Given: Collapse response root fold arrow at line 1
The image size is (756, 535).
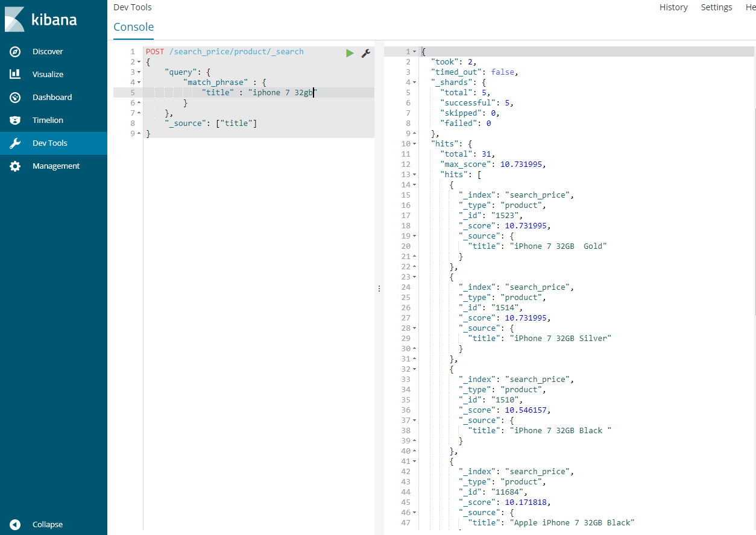Looking at the screenshot, I should pyautogui.click(x=414, y=52).
